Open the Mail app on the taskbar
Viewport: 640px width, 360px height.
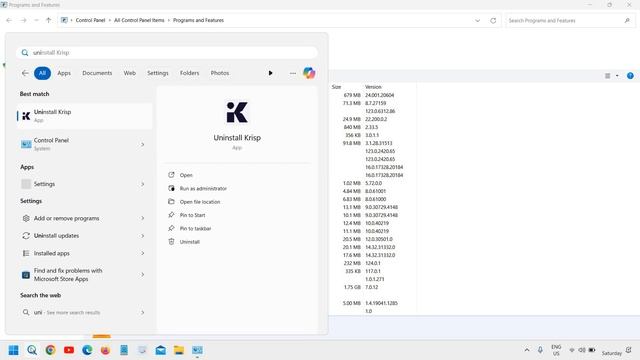(x=160, y=350)
